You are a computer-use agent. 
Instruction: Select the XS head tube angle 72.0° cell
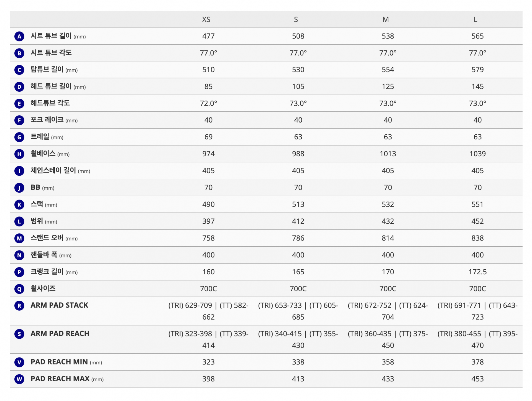pyautogui.click(x=208, y=103)
